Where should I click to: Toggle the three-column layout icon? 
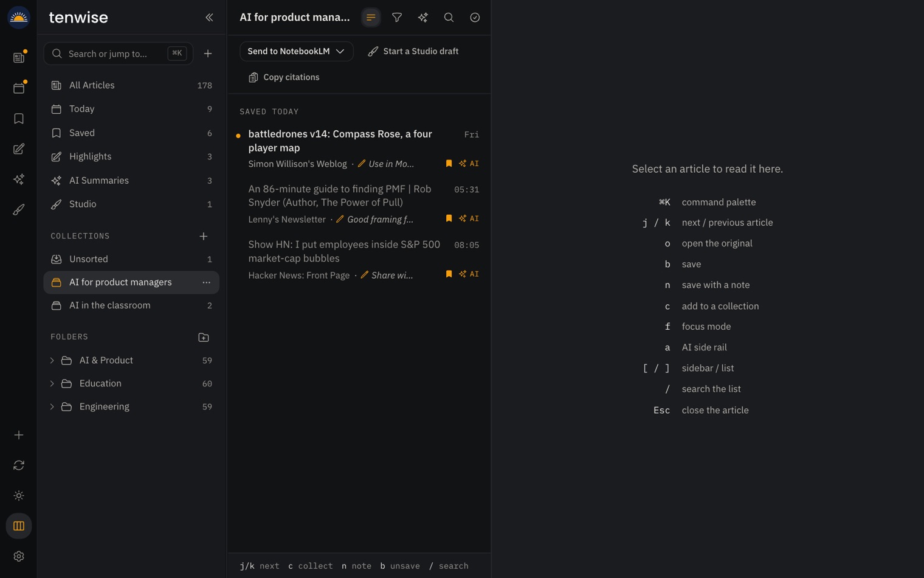[x=19, y=526]
